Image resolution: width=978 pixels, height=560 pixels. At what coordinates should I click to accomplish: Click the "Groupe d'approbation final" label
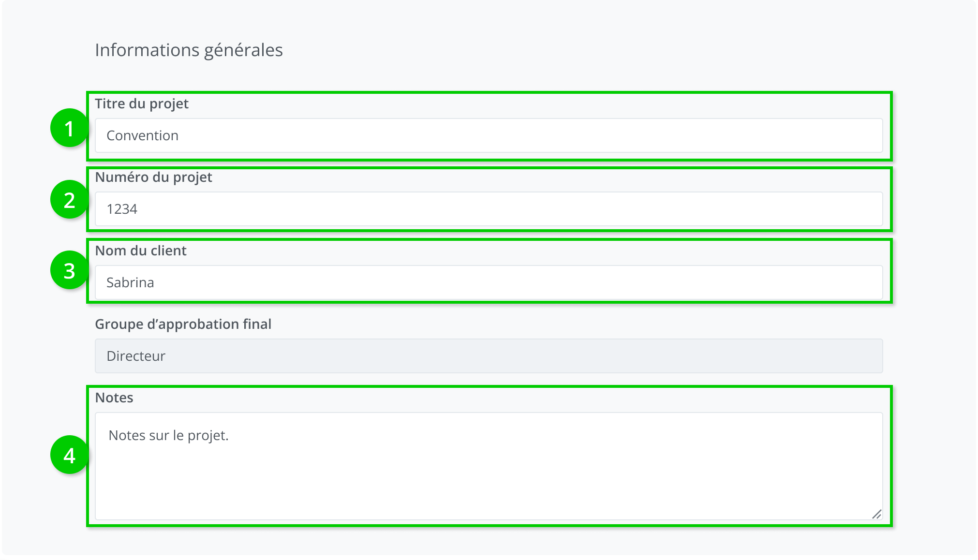click(x=183, y=324)
